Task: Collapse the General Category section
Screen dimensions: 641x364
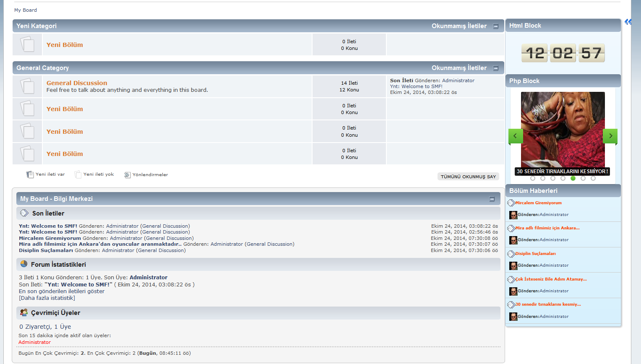Action: point(495,68)
